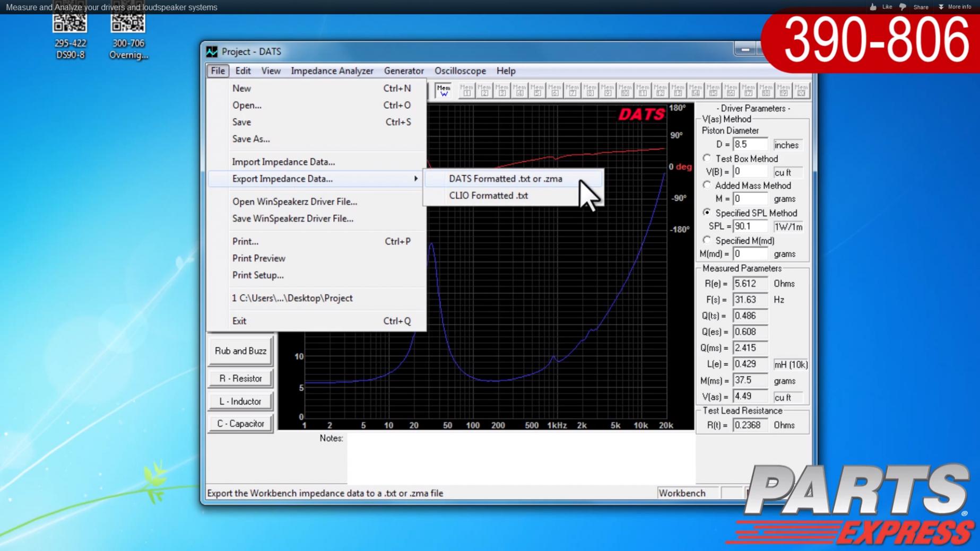Click the Piston Diameter D input field
Image resolution: width=980 pixels, height=551 pixels.
point(750,145)
